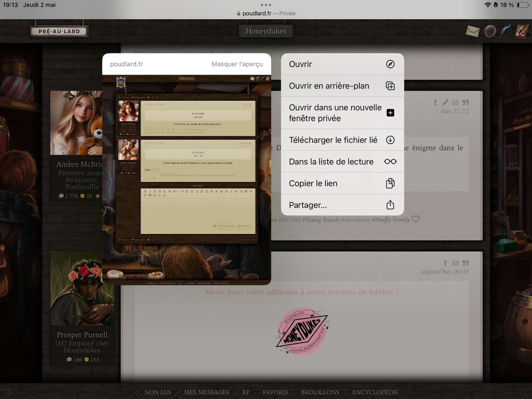The width and height of the screenshot is (532, 399).
Task: Tap the three-dot multitasking control at top
Action: click(x=266, y=5)
